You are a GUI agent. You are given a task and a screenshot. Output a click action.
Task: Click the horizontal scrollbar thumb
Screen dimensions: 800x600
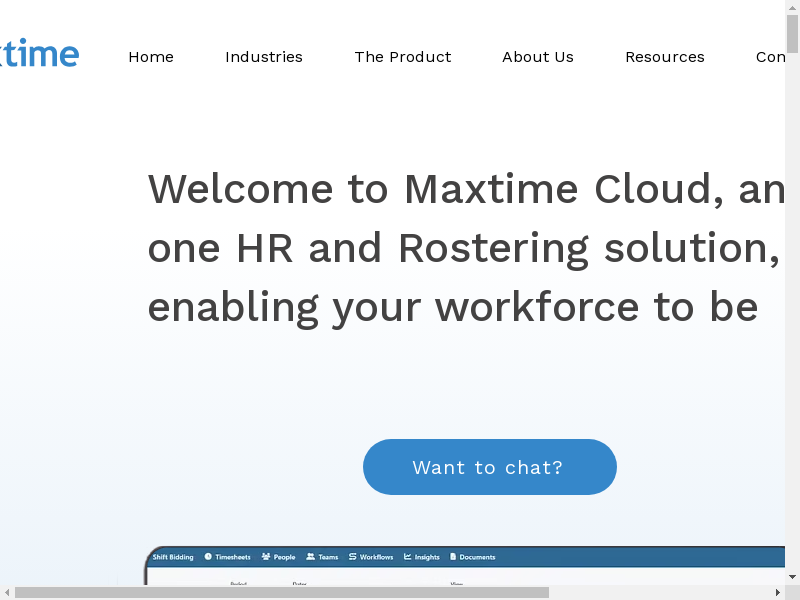(280, 592)
